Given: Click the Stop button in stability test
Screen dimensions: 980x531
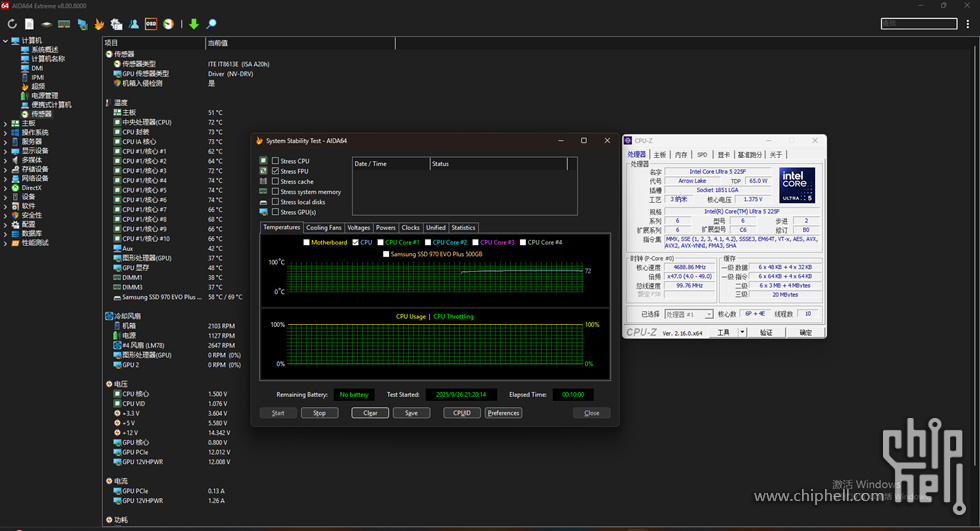Looking at the screenshot, I should 319,413.
